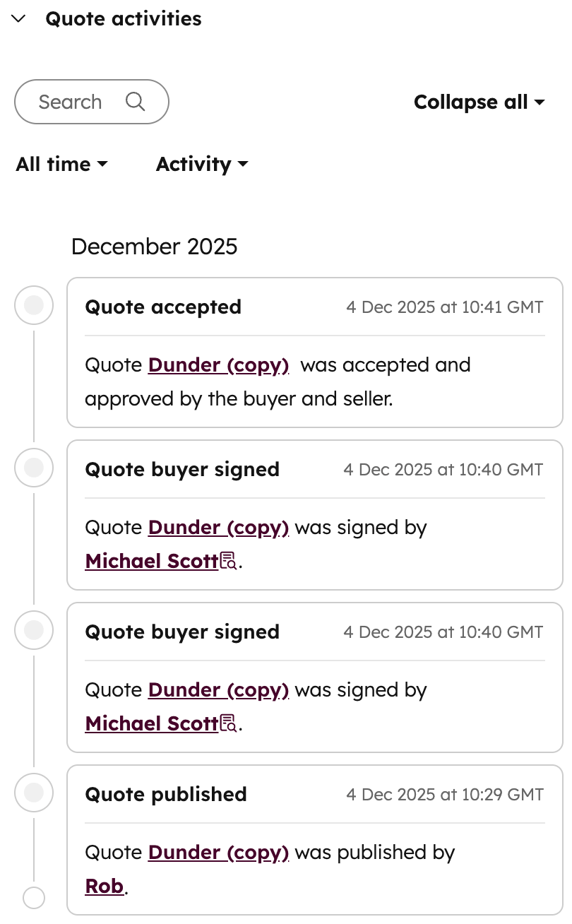This screenshot has width=572, height=924.
Task: Click into the Search activities field
Action: [71, 102]
